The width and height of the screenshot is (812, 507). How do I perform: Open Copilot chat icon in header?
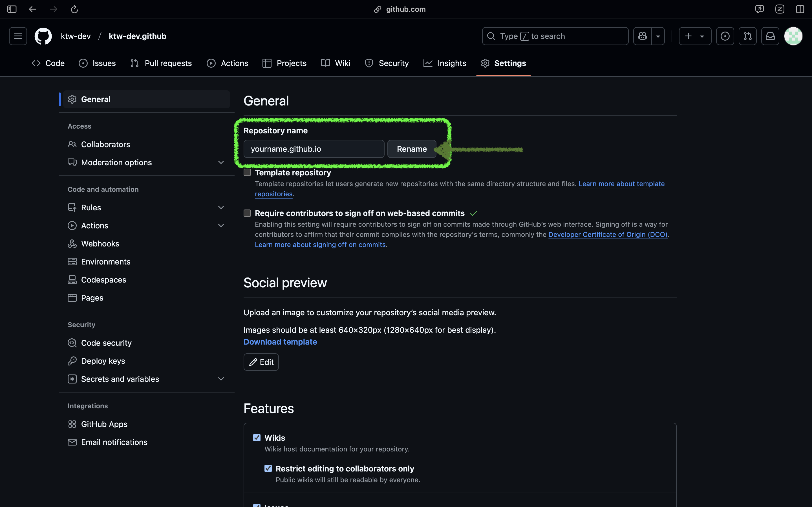[x=642, y=36]
